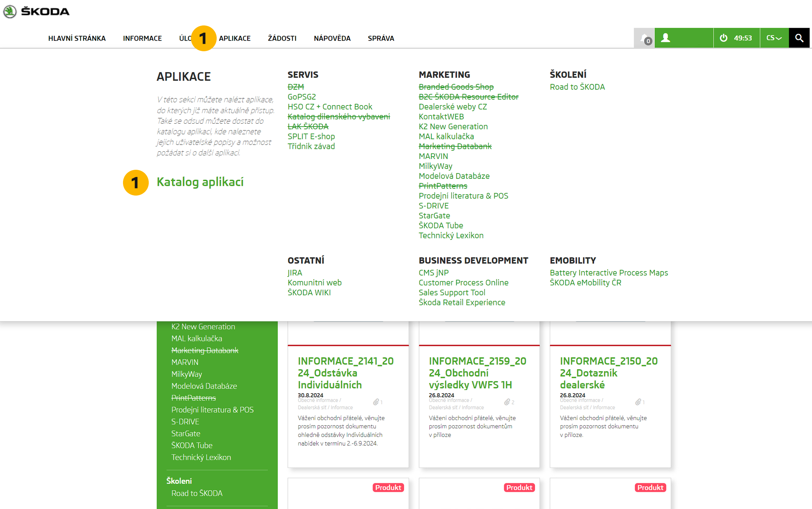Open ŠKODA eMobility ČR link
812x509 pixels.
click(x=585, y=283)
